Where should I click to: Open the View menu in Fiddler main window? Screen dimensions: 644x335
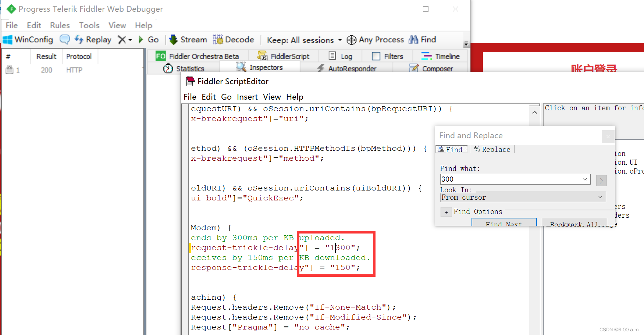[117, 25]
